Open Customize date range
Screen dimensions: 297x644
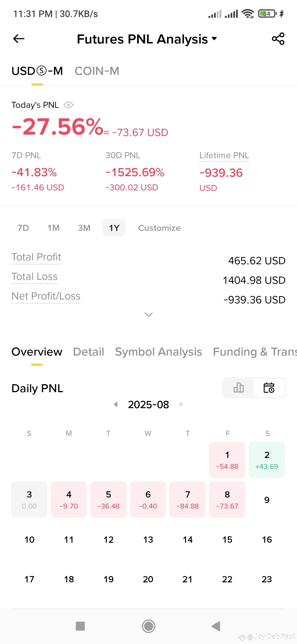coord(159,228)
